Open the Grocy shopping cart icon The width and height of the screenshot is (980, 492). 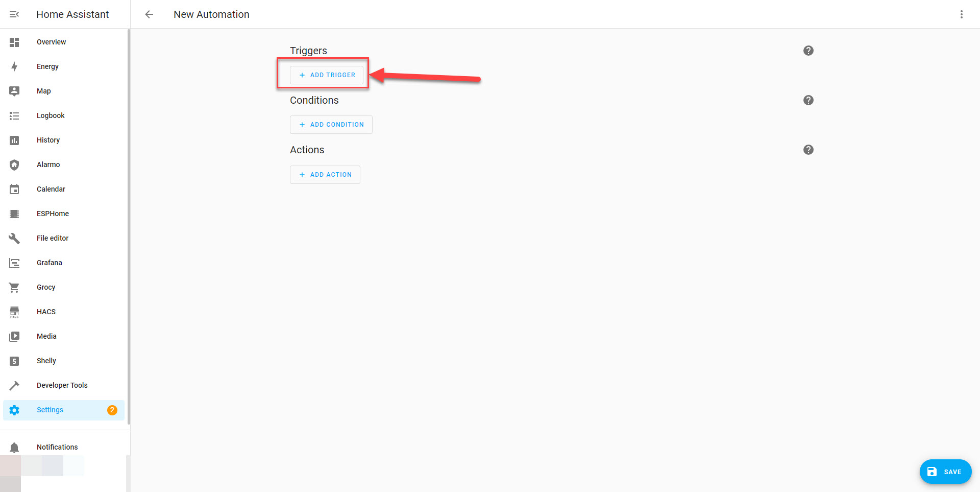click(14, 288)
